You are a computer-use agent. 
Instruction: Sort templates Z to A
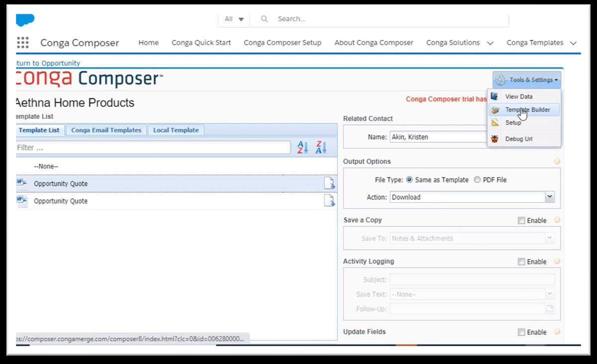click(321, 147)
